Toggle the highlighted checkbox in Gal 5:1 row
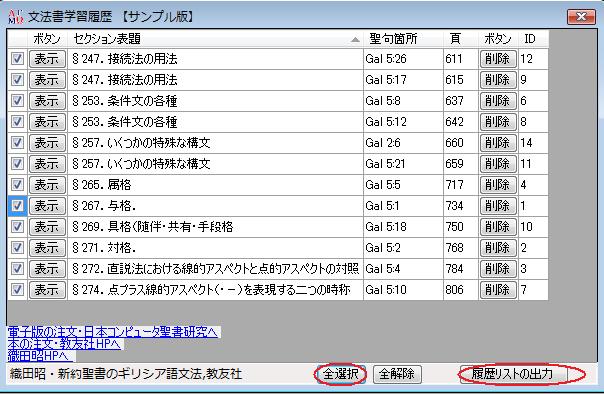 tap(17, 206)
